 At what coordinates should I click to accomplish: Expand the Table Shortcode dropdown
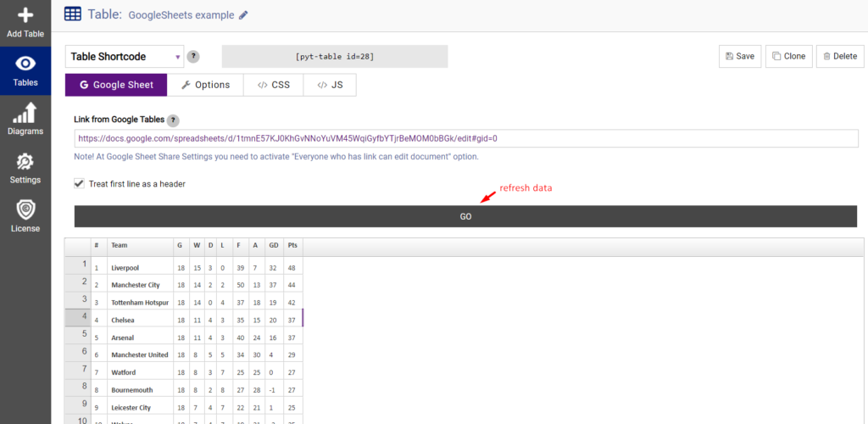click(125, 57)
